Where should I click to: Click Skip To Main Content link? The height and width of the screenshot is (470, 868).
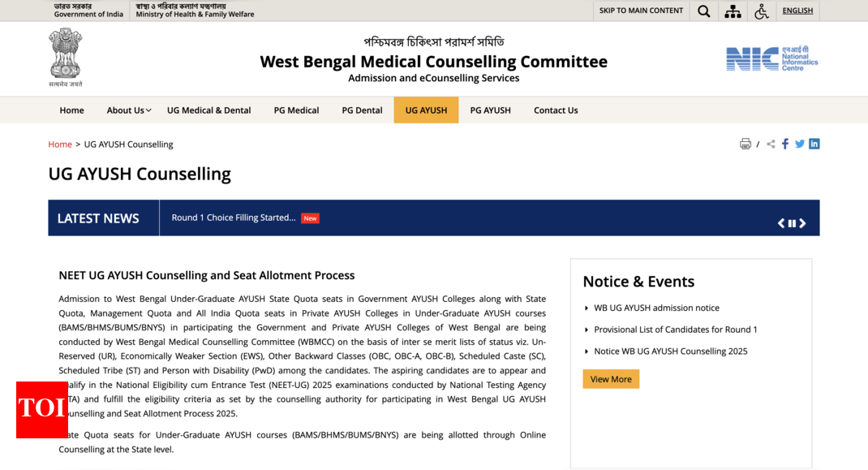click(x=641, y=11)
